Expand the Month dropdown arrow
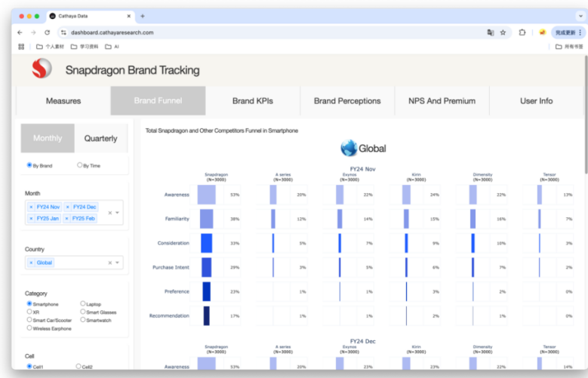 (117, 213)
